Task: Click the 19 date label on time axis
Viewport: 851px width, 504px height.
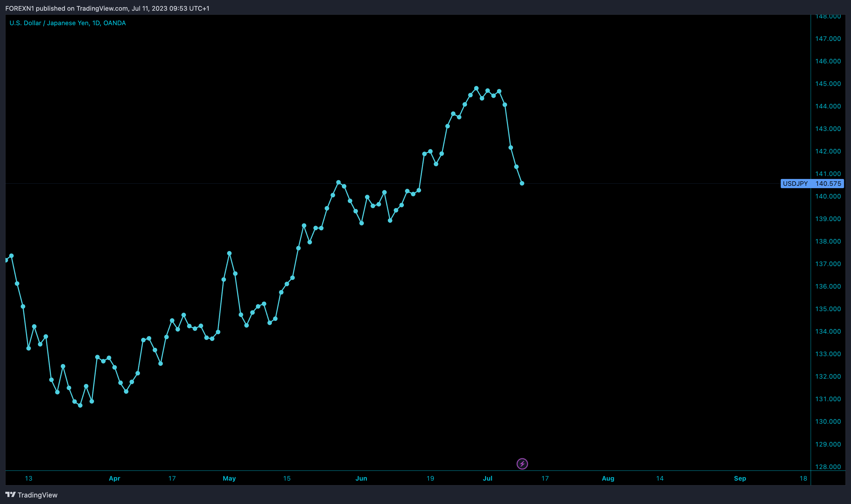Action: click(x=430, y=478)
